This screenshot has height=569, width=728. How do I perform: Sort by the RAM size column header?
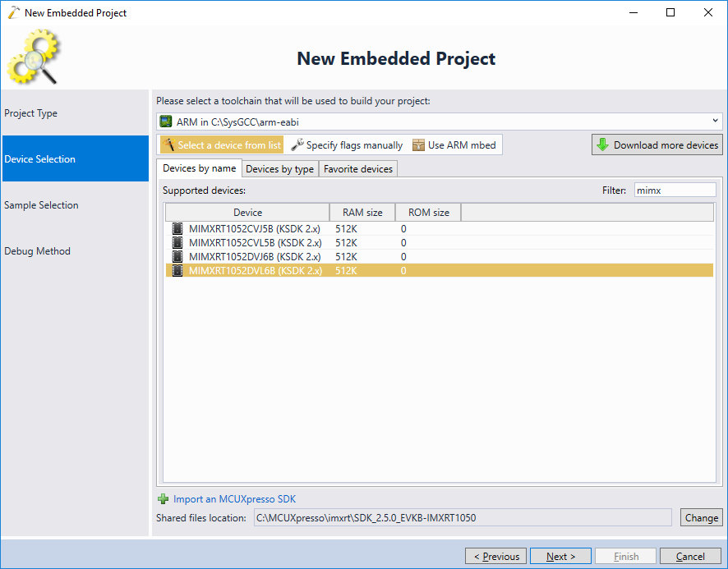pos(362,212)
